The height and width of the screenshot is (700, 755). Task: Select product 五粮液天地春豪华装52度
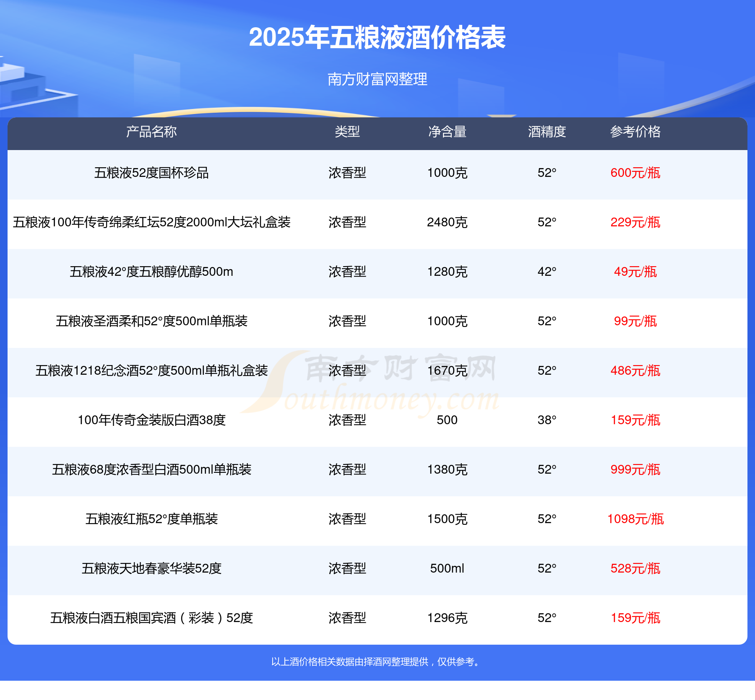(x=151, y=568)
